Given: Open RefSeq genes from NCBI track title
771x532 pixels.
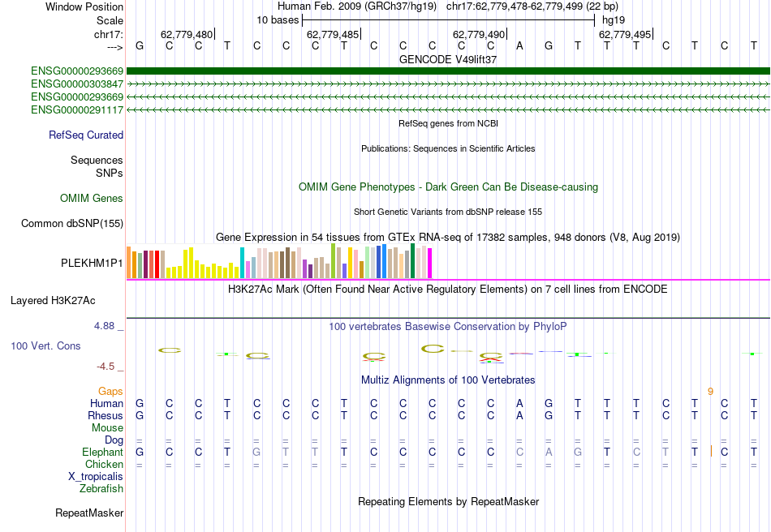Looking at the screenshot, I should (448, 124).
